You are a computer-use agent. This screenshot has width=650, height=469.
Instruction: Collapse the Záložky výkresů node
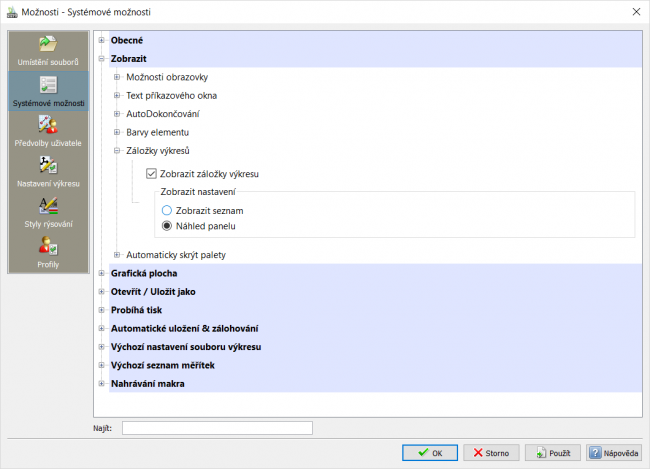117,151
